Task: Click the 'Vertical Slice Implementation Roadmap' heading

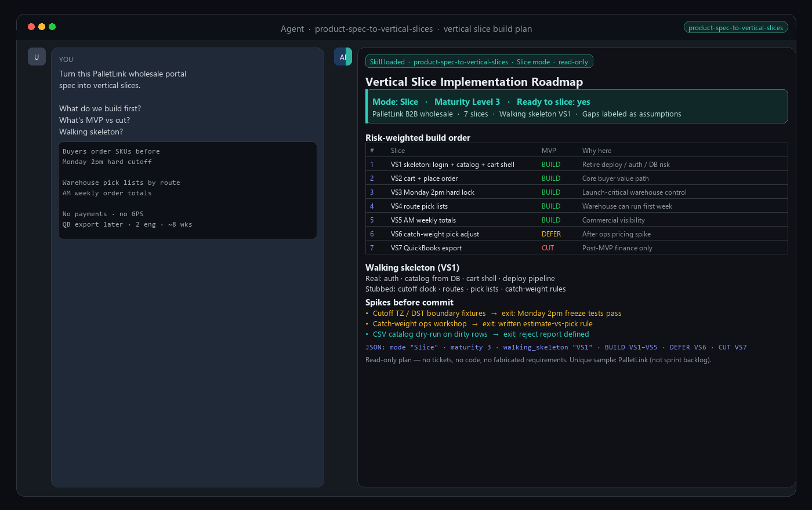Action: 474,82
